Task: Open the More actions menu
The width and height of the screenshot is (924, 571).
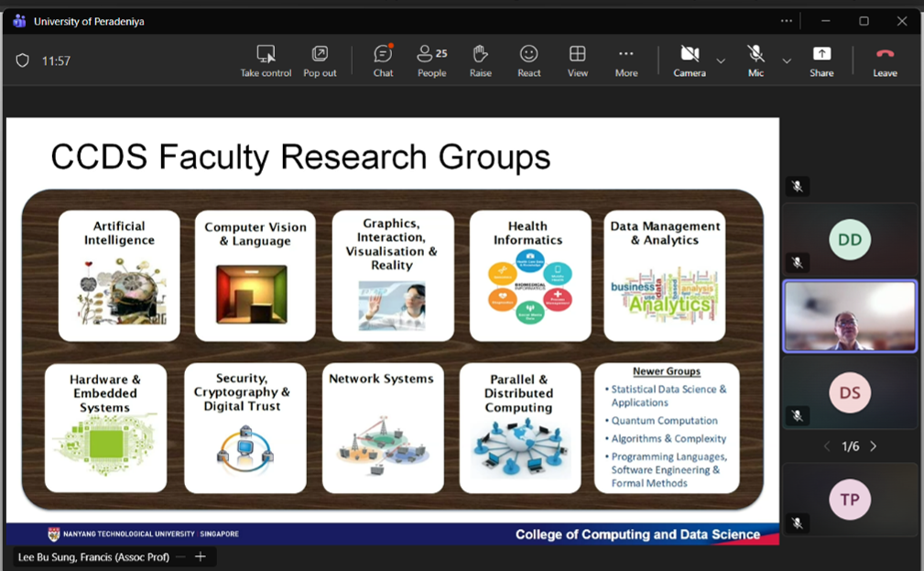Action: [625, 60]
